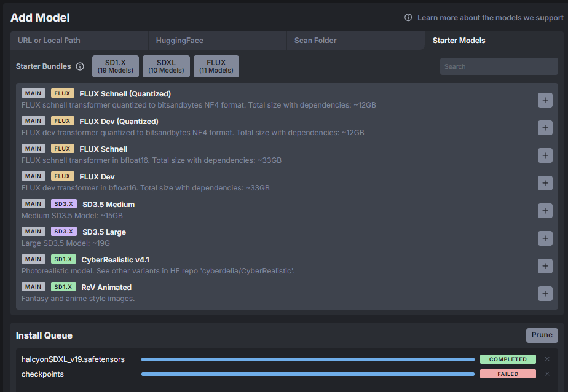Click the plus icon for FLUX Schnell bfloat16
The width and height of the screenshot is (568, 392).
pyautogui.click(x=545, y=155)
